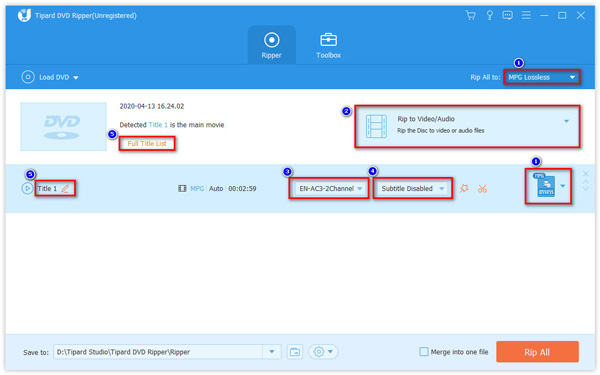
Task: Click the edit pencil next to Title 1
Action: click(65, 189)
